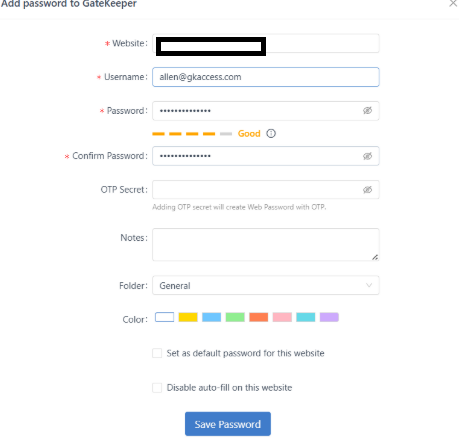Choose the pink color swatch
The image size is (461, 446).
tap(282, 317)
